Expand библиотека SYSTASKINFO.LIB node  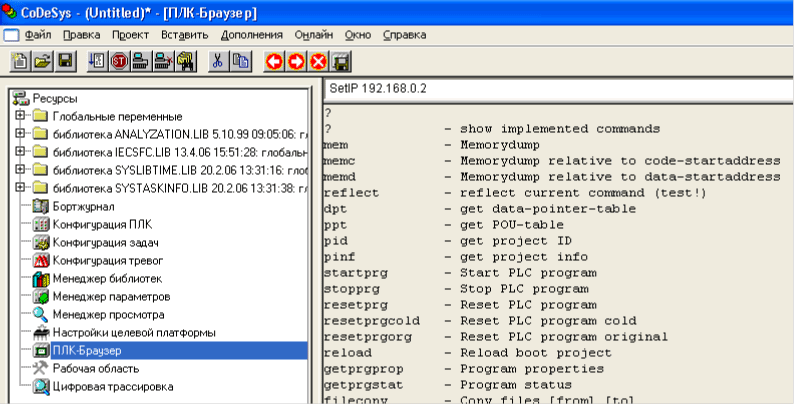(x=20, y=188)
